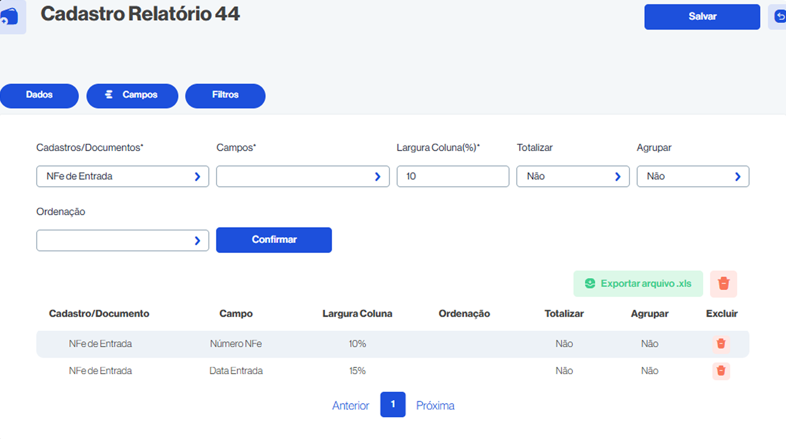Viewport: 786px width, 439px height.
Task: Expand the Campos dropdown list
Action: tap(302, 176)
